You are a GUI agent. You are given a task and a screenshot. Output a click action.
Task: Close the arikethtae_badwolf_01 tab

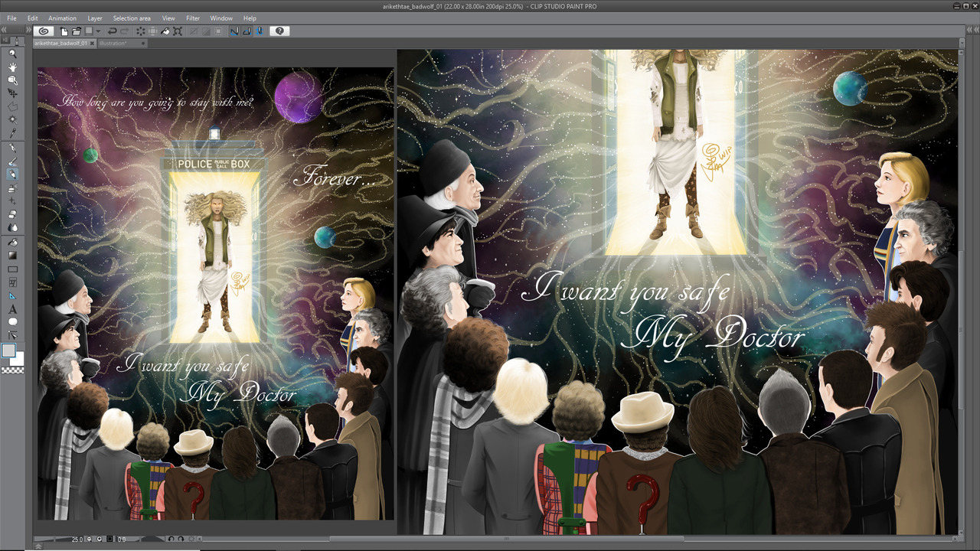92,44
